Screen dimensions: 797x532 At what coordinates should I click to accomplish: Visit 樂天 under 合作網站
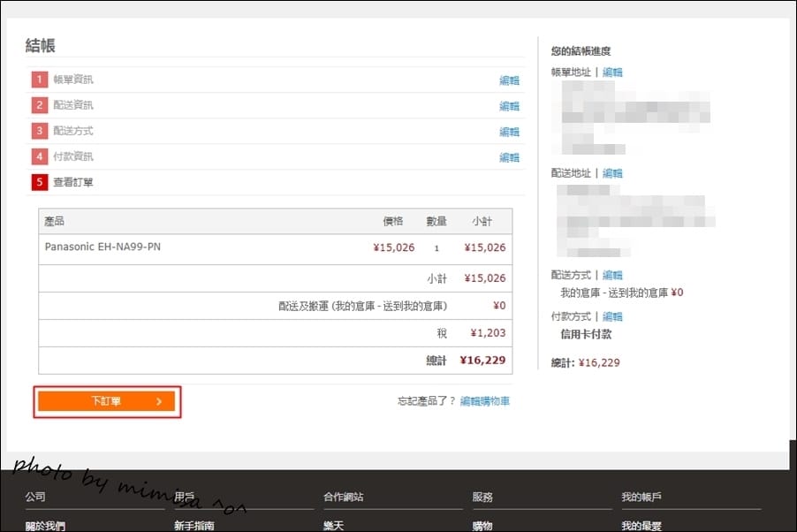[334, 524]
